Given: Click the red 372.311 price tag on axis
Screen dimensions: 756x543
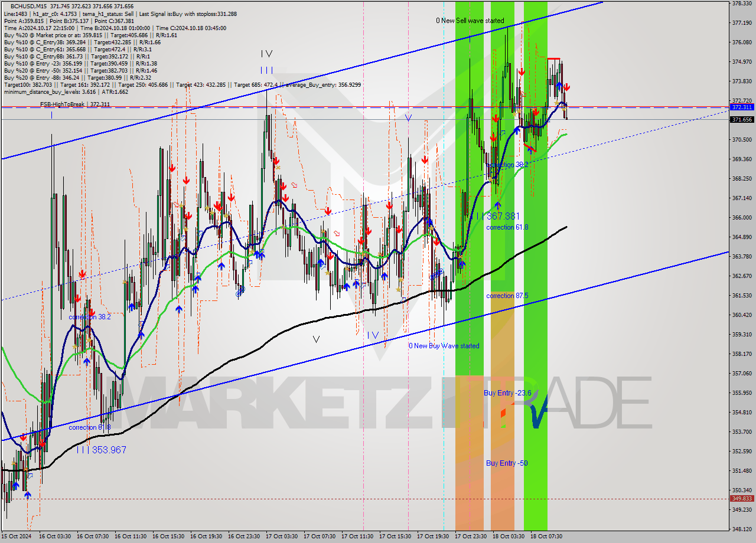Looking at the screenshot, I should (x=742, y=107).
